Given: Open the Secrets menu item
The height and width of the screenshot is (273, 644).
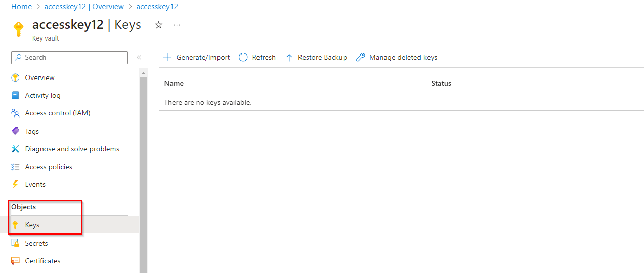Looking at the screenshot, I should (x=36, y=243).
